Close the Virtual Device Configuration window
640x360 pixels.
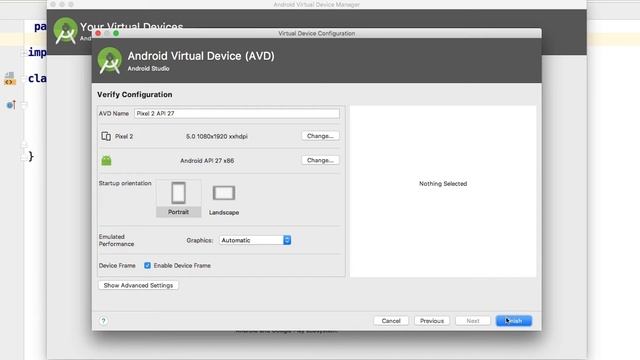point(98,33)
